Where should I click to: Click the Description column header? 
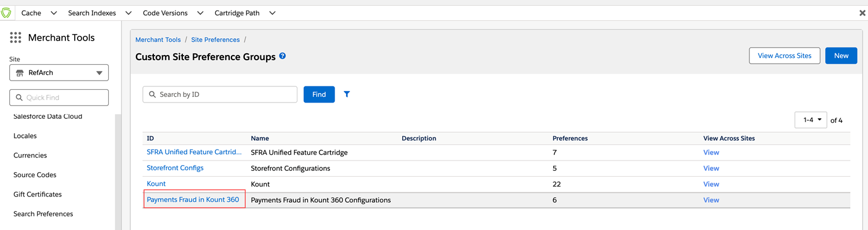[x=419, y=138]
